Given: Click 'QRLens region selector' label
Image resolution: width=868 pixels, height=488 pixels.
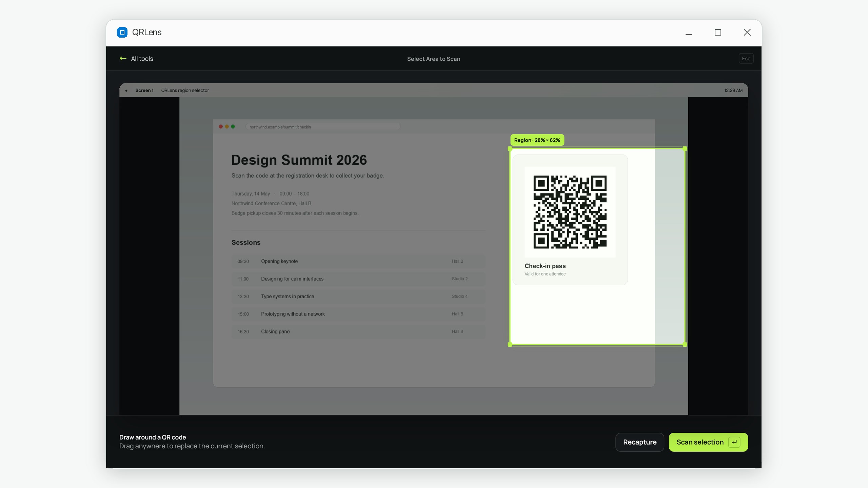Looking at the screenshot, I should coord(185,90).
